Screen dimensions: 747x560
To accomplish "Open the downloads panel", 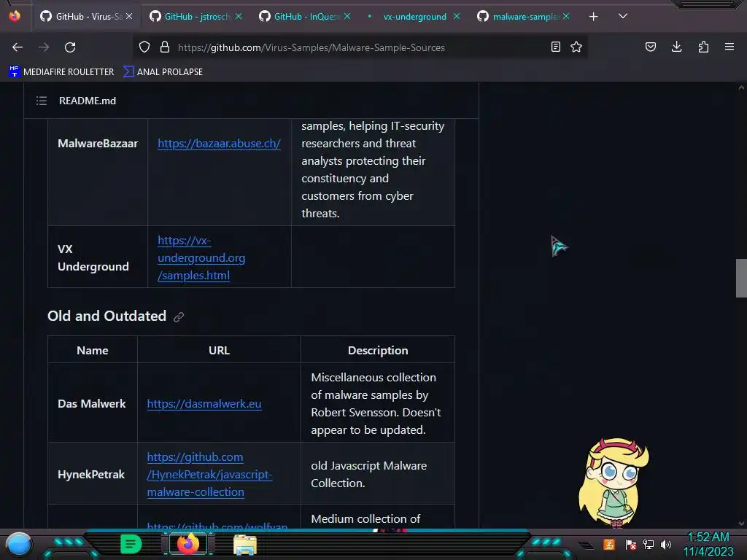I will coord(676,47).
